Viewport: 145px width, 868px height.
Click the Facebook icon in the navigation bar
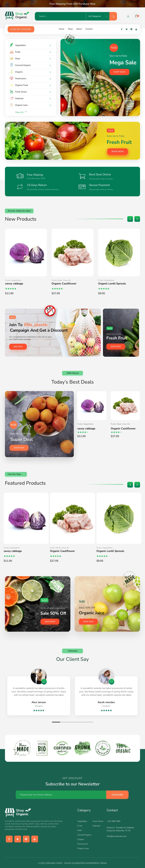point(122,29)
